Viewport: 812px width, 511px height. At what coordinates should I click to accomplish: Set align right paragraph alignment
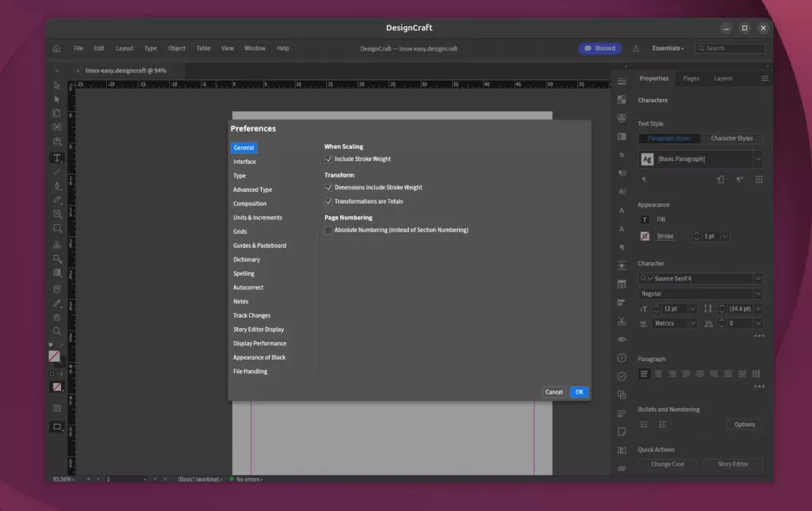point(672,374)
